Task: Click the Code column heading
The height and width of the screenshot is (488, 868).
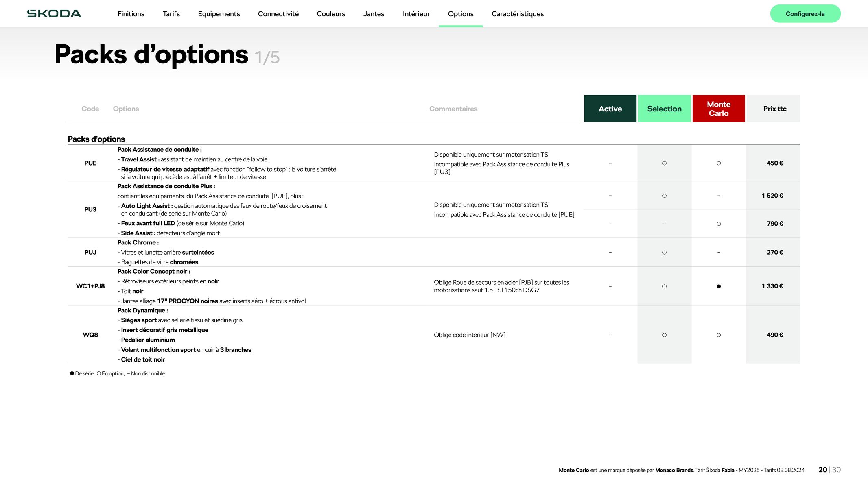Action: pos(90,109)
